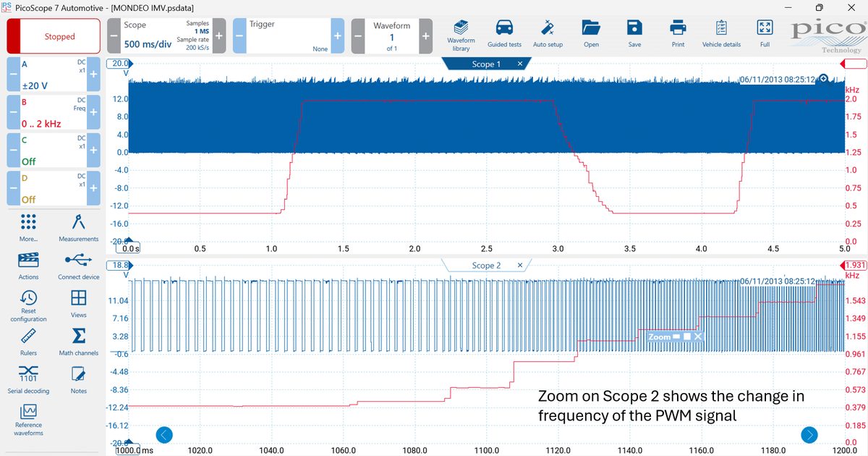
Task: Open Vehicle details
Action: point(721,34)
